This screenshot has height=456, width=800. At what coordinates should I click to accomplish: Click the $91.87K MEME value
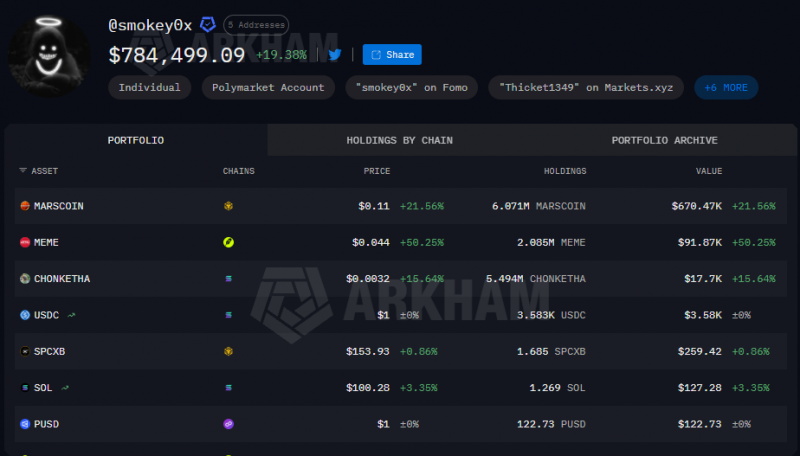coord(699,242)
